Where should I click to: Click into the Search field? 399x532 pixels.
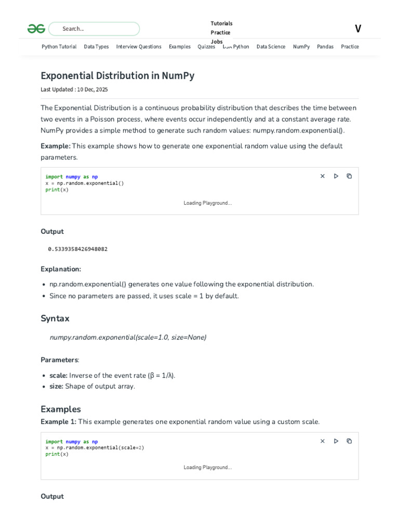point(94,29)
